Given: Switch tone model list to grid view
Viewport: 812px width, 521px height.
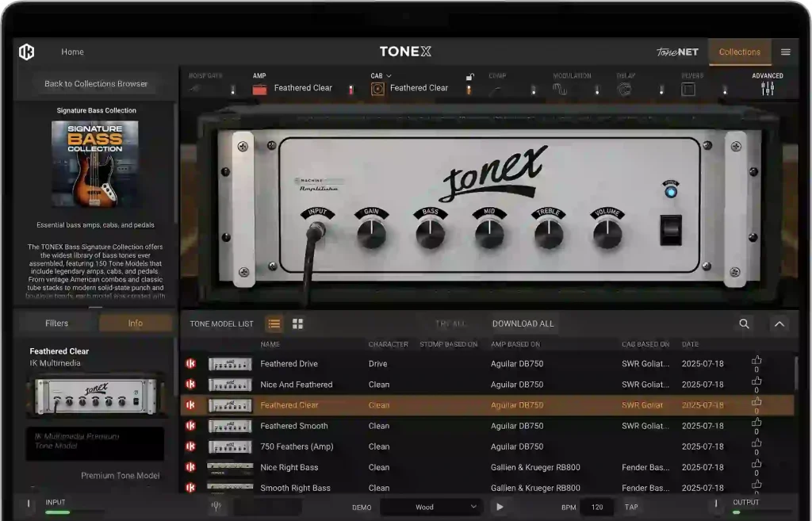Looking at the screenshot, I should coord(298,324).
